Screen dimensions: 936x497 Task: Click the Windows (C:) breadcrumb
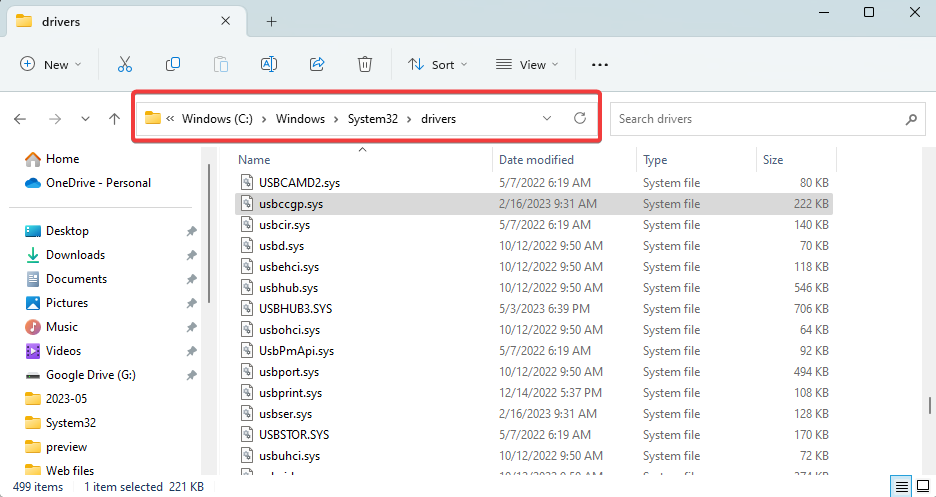point(217,119)
